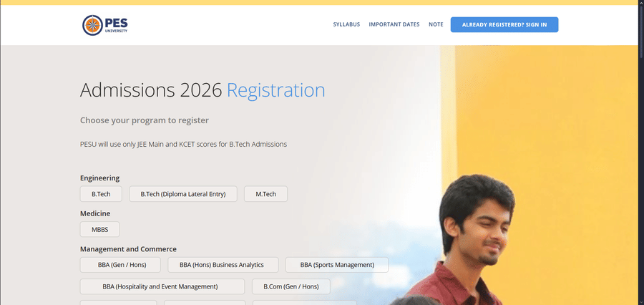
Task: Click the JEE Main and KCET scores notice
Action: (183, 145)
